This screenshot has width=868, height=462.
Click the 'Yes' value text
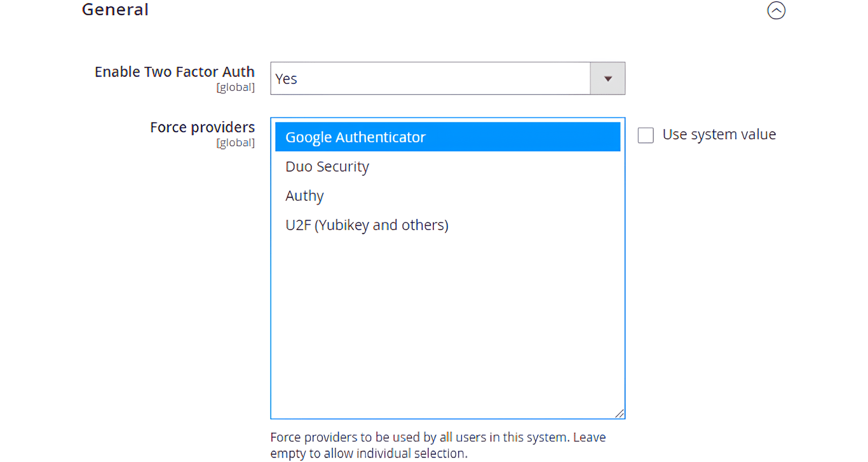click(287, 79)
